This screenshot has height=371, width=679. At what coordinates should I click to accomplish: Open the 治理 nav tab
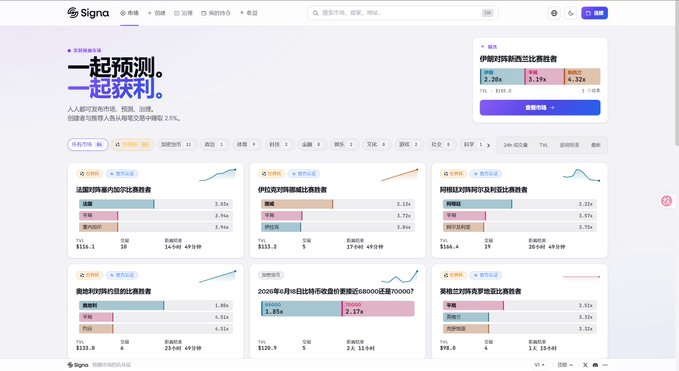(183, 13)
